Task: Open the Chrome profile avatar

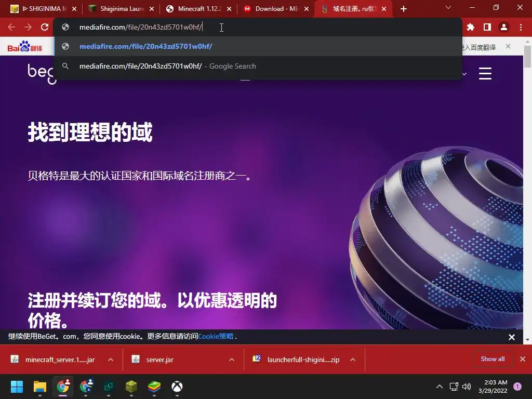Action: [x=504, y=27]
